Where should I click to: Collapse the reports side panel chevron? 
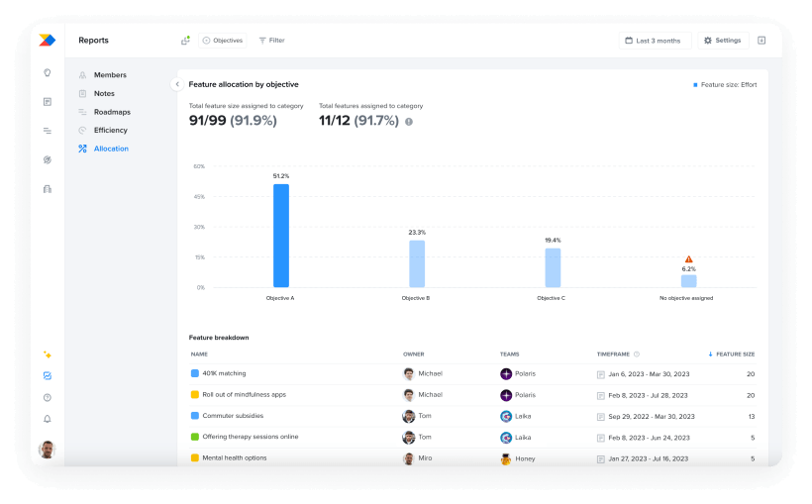click(x=177, y=84)
